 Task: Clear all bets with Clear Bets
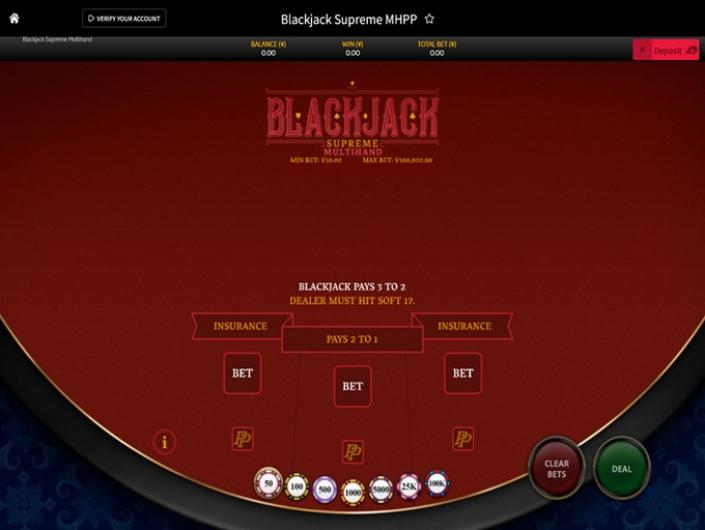coord(557,469)
